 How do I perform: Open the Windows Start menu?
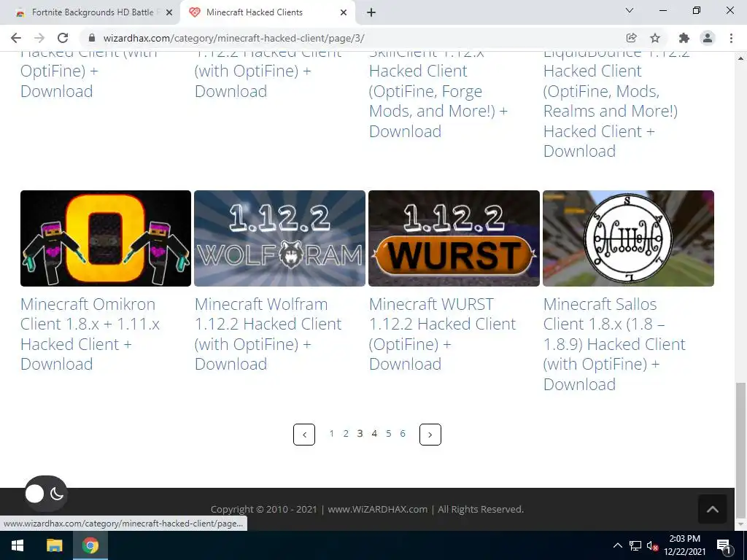[18, 545]
